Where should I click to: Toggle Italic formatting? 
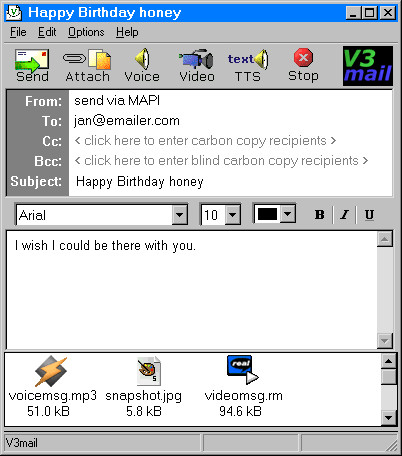(x=345, y=214)
